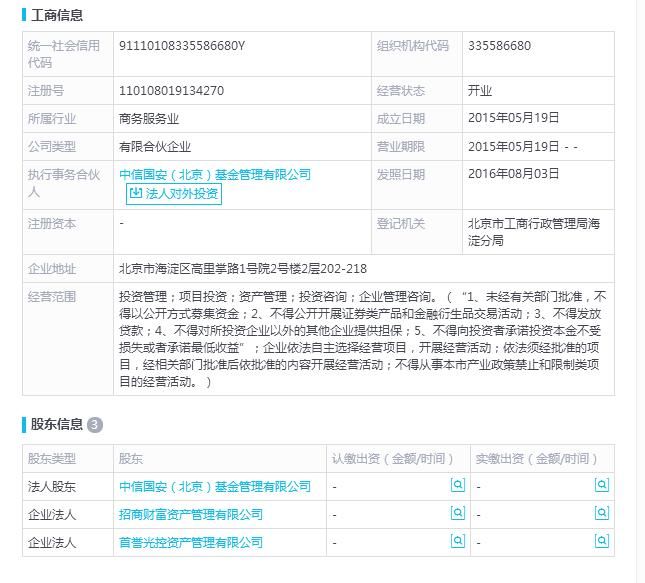
Task: View 认缴出资 details for 中信国安 shareholder row
Action: 458,485
